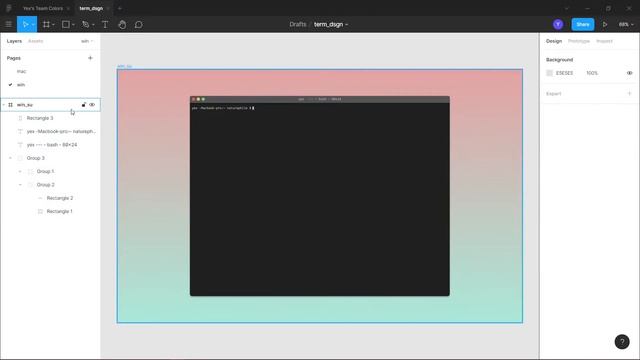
Task: Collapse the Group 2 layer
Action: point(20,185)
